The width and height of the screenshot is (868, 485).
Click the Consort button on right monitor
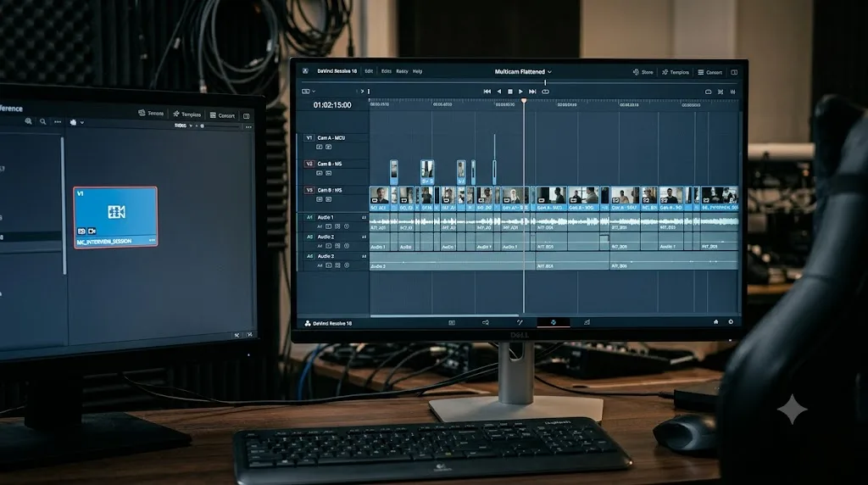[x=709, y=72]
